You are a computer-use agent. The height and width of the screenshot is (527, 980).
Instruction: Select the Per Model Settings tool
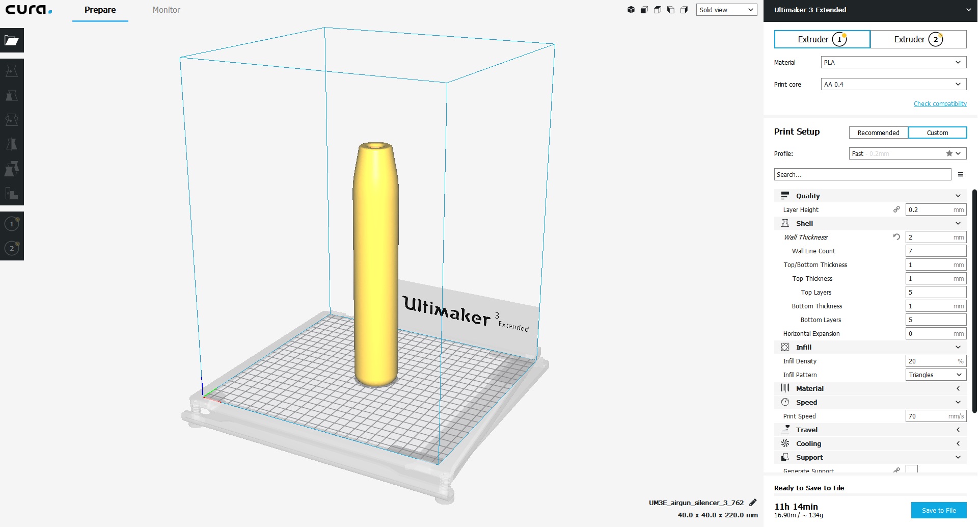coord(12,169)
